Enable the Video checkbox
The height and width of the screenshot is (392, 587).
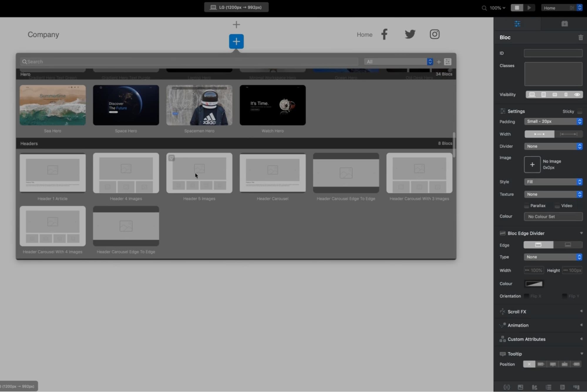coord(557,206)
